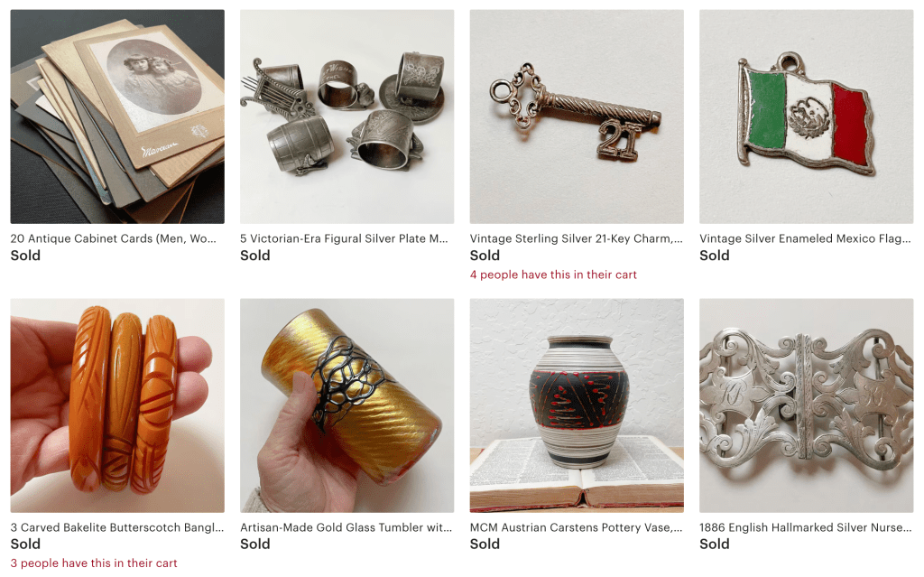Screen dimensions: 924x577
Task: Click '4 people have this in their cart'
Action: [x=553, y=275]
